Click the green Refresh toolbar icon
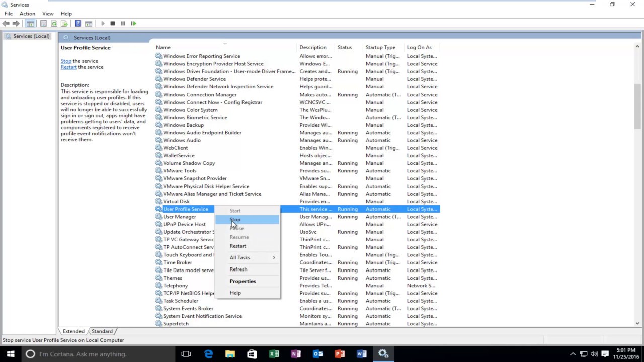 tap(54, 24)
